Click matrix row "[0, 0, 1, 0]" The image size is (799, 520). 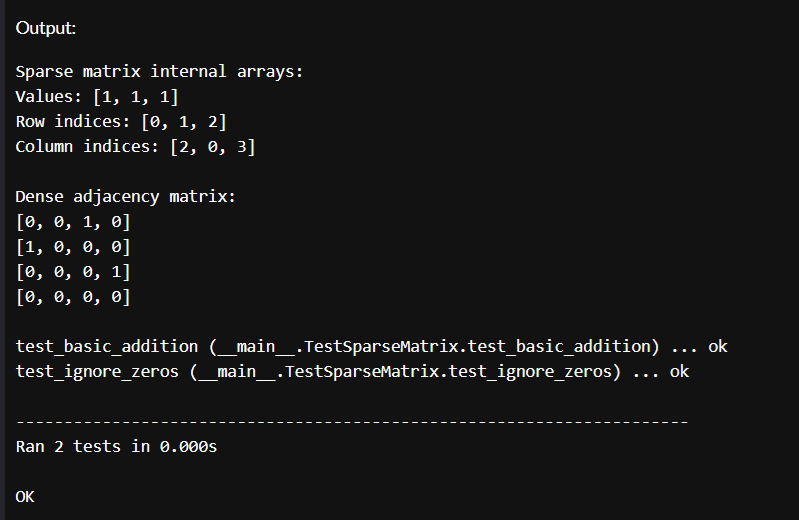[73, 222]
